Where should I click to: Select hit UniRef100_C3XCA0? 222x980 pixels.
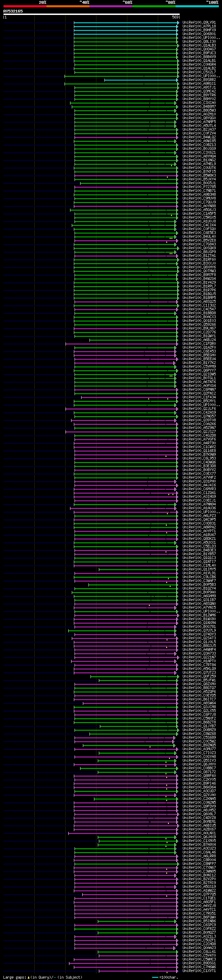pos(199,103)
